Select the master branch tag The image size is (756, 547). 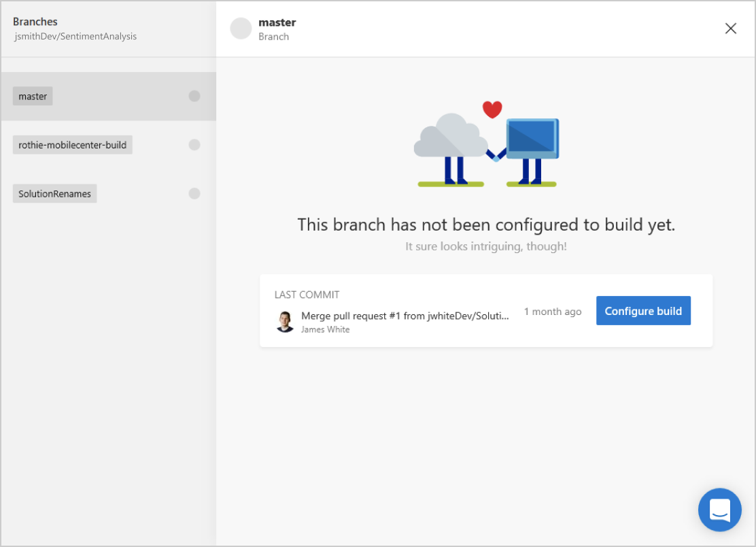[x=33, y=97]
